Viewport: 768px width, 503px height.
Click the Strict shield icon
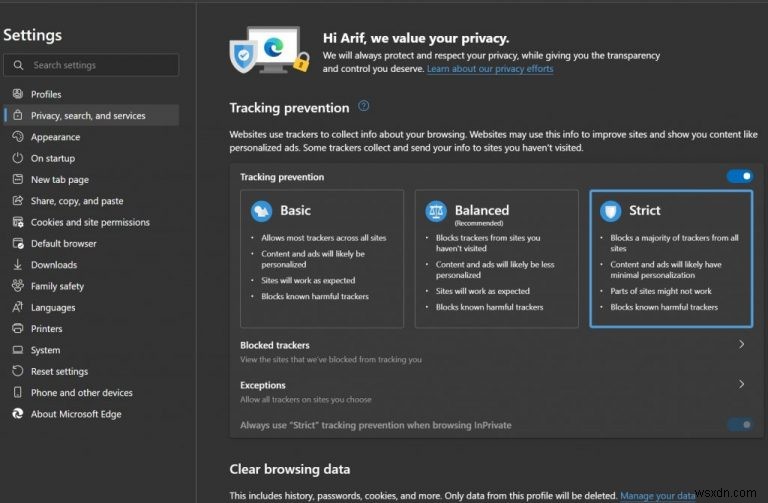(x=610, y=211)
